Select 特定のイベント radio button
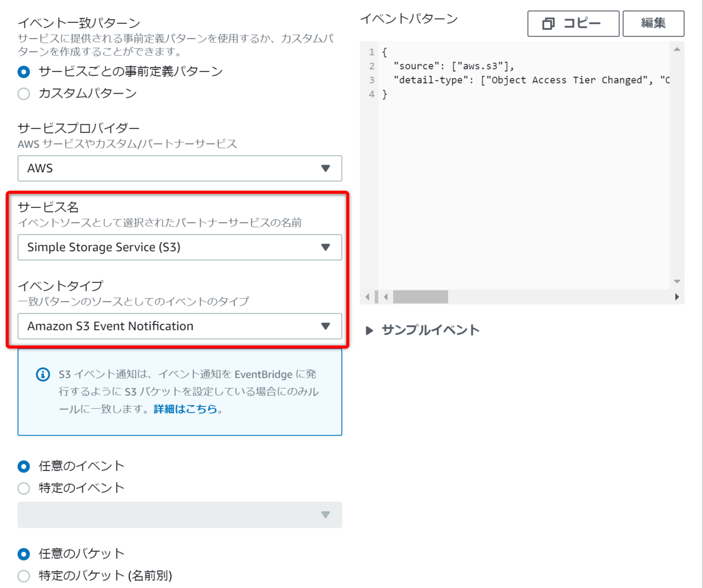The height and width of the screenshot is (588, 703). (24, 488)
